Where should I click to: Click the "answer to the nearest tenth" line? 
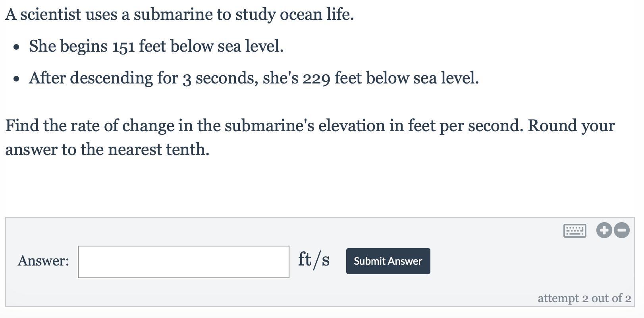coord(107,150)
